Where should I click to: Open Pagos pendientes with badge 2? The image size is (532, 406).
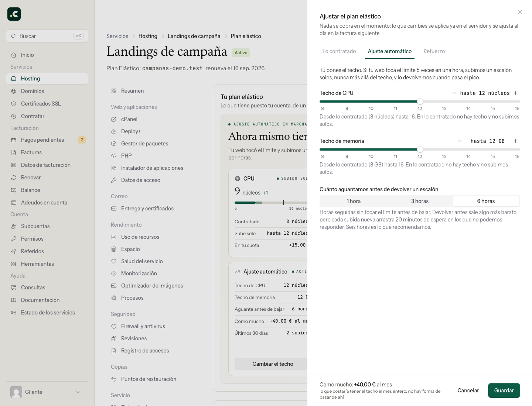(47, 140)
